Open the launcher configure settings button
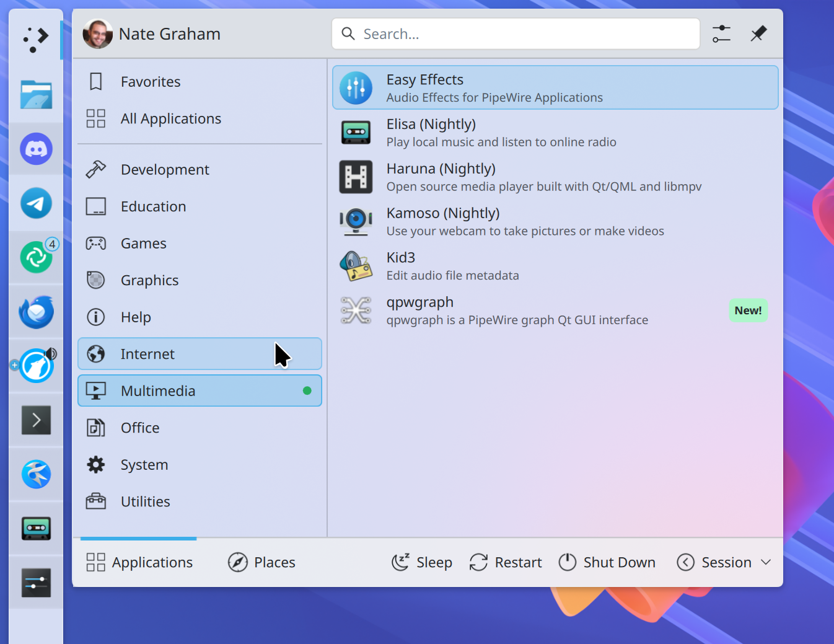The image size is (834, 644). click(721, 33)
